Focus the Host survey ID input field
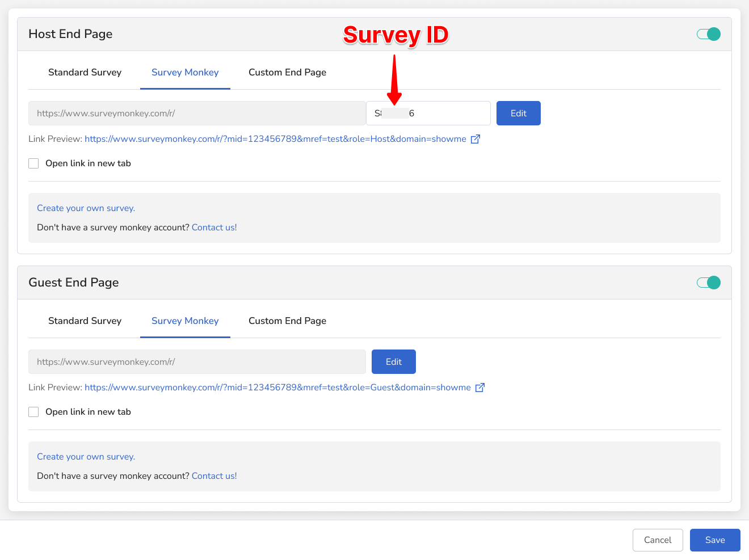The height and width of the screenshot is (560, 749). tap(428, 113)
